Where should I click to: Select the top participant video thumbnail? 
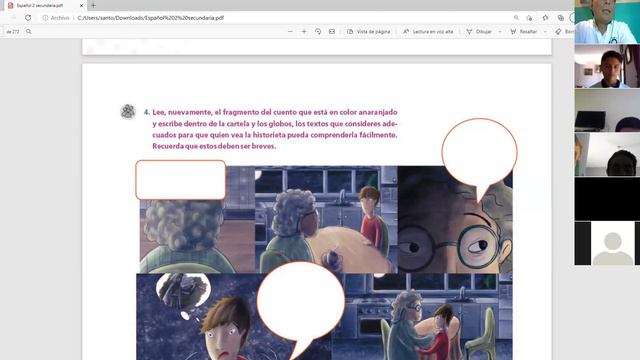click(x=607, y=22)
